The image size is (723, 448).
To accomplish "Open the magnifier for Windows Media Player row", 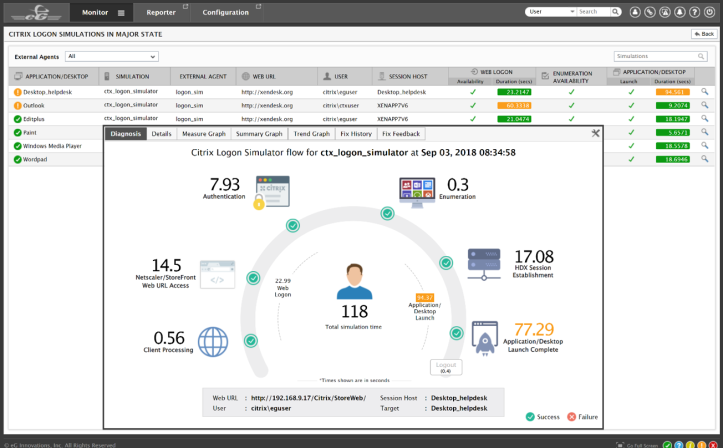I will [x=705, y=145].
